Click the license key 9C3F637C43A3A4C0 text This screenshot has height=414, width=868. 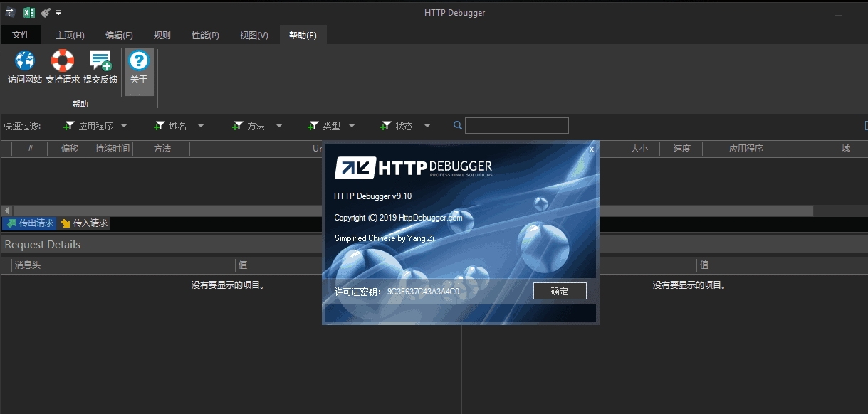(x=423, y=292)
